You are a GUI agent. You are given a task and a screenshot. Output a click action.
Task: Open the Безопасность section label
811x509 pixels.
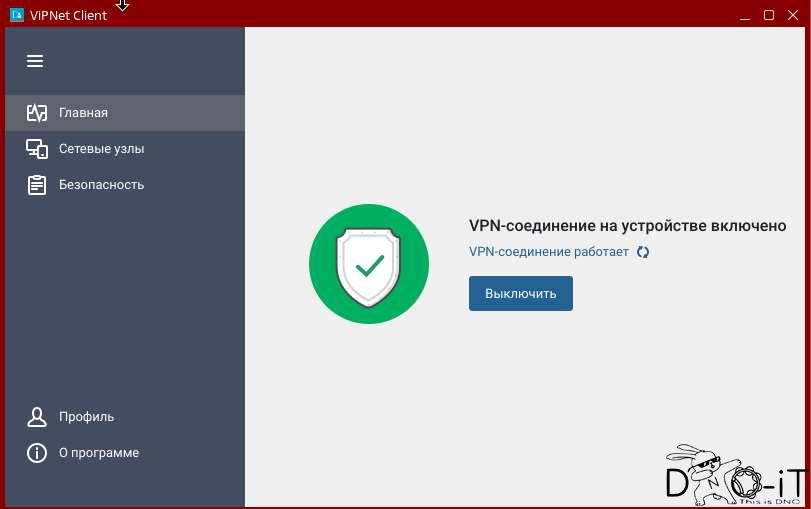pos(101,185)
